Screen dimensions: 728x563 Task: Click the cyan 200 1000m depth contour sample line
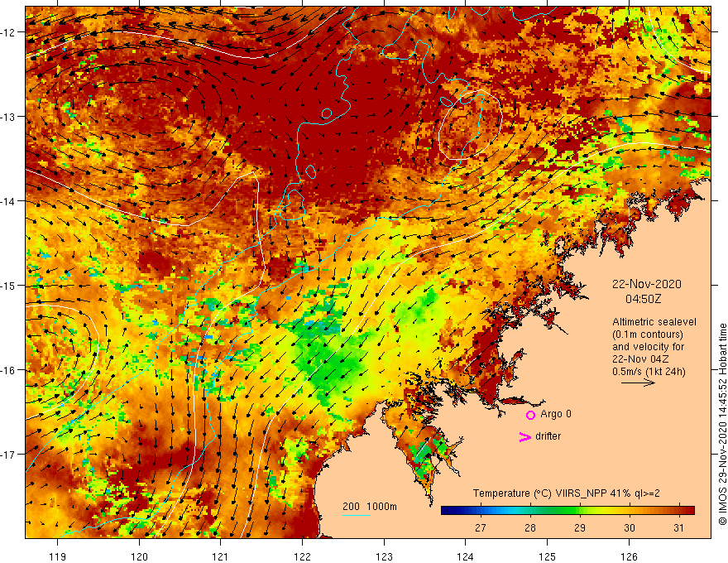click(x=356, y=515)
